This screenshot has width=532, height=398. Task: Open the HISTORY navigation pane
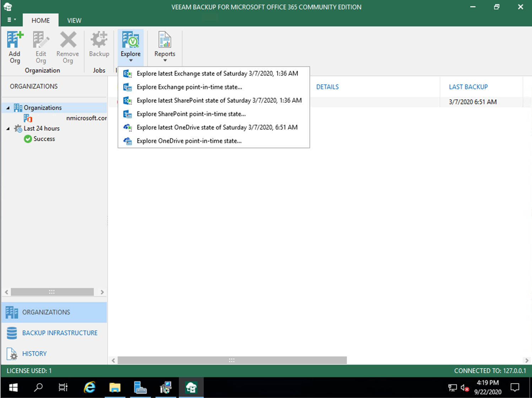(x=54, y=354)
